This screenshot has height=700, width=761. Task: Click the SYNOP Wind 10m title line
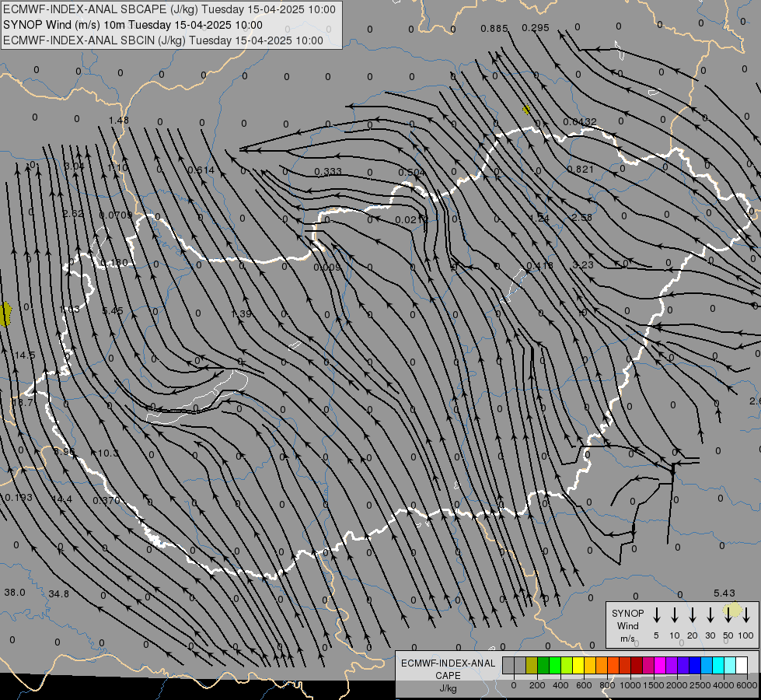pos(132,25)
